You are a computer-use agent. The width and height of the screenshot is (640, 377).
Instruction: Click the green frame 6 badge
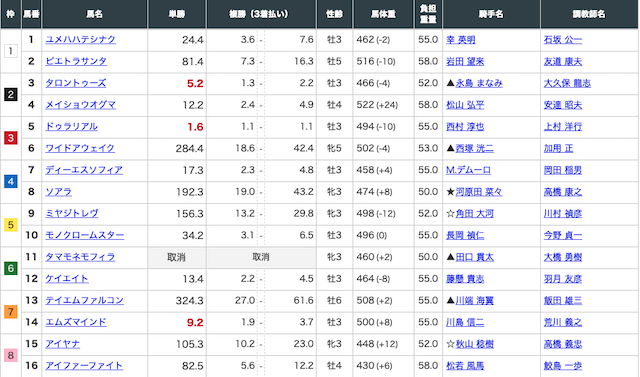tap(11, 268)
